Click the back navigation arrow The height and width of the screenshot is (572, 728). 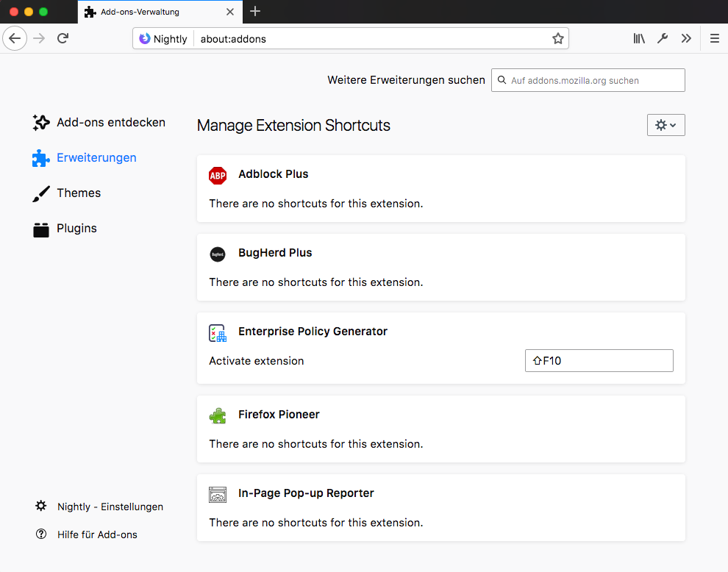point(15,39)
